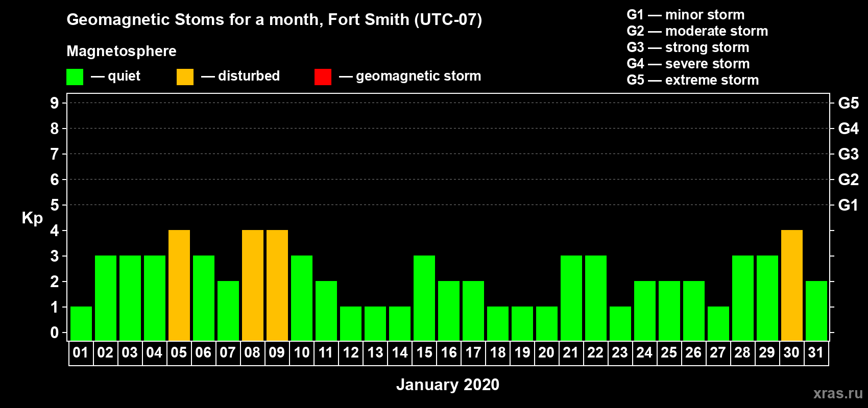Click the day label 18
The image size is (868, 408).
(x=498, y=353)
